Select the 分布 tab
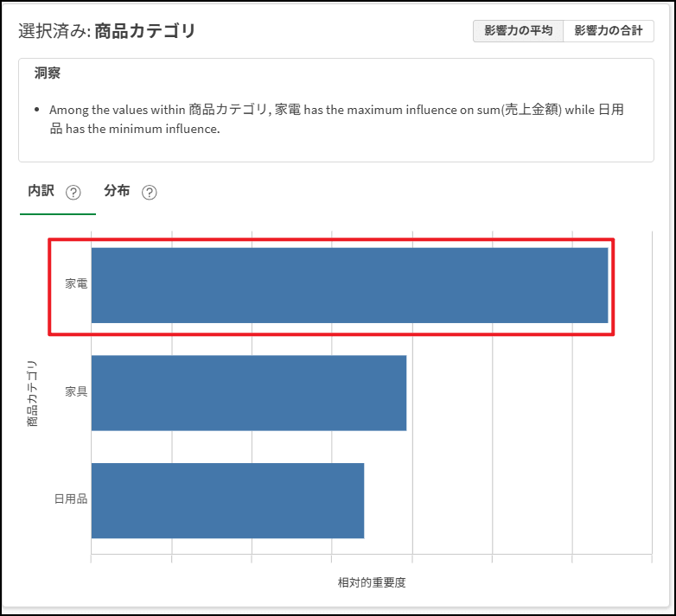Screen dimensions: 676x616 (117, 191)
